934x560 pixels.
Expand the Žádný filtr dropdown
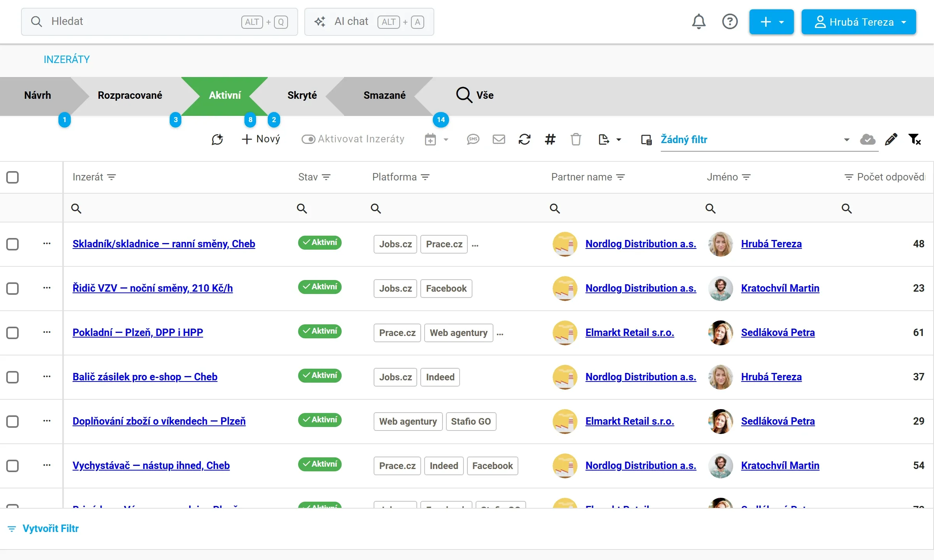coord(846,140)
